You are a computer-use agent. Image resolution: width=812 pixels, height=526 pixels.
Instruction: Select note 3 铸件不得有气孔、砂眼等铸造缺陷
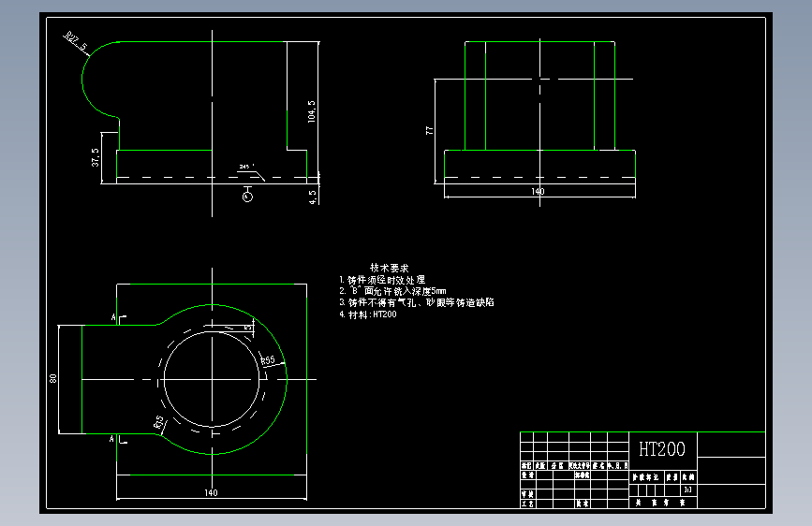(x=417, y=302)
